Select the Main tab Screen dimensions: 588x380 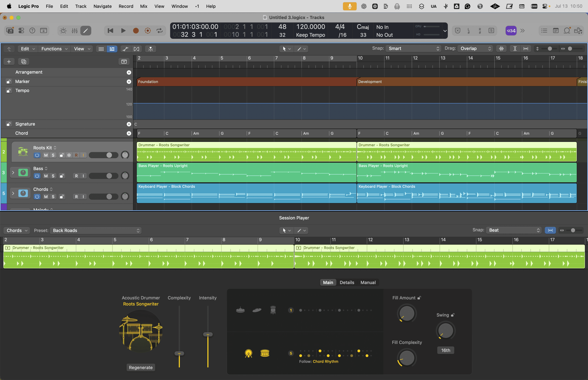328,283
